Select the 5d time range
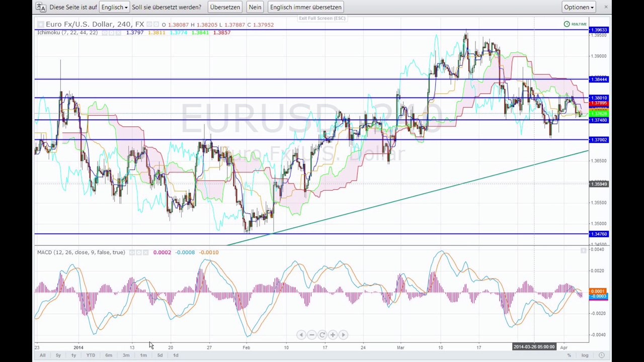Screen dimensions: 644x362 coord(159,355)
